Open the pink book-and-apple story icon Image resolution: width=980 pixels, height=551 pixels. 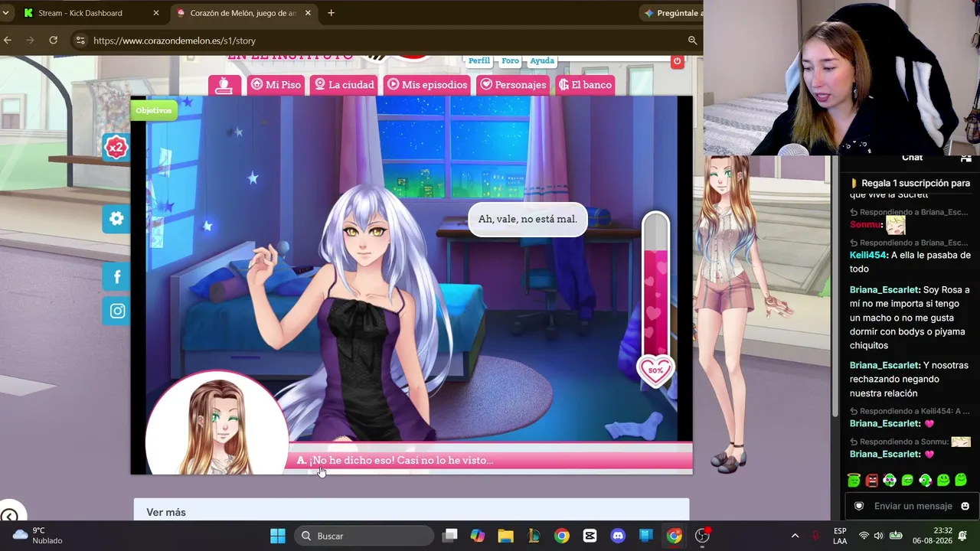(x=224, y=85)
